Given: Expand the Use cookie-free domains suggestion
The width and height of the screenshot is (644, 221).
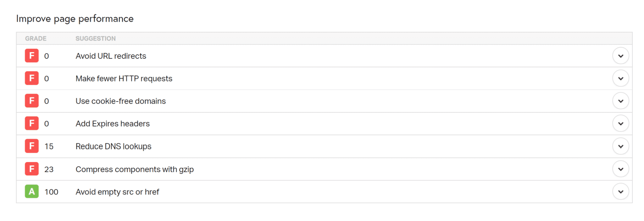Looking at the screenshot, I should pyautogui.click(x=620, y=101).
